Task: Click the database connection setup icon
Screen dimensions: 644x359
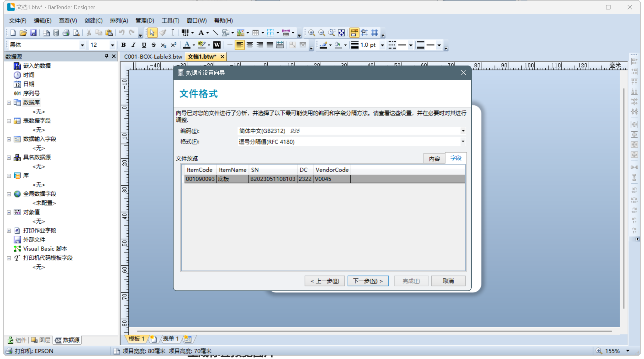Action: (56, 33)
